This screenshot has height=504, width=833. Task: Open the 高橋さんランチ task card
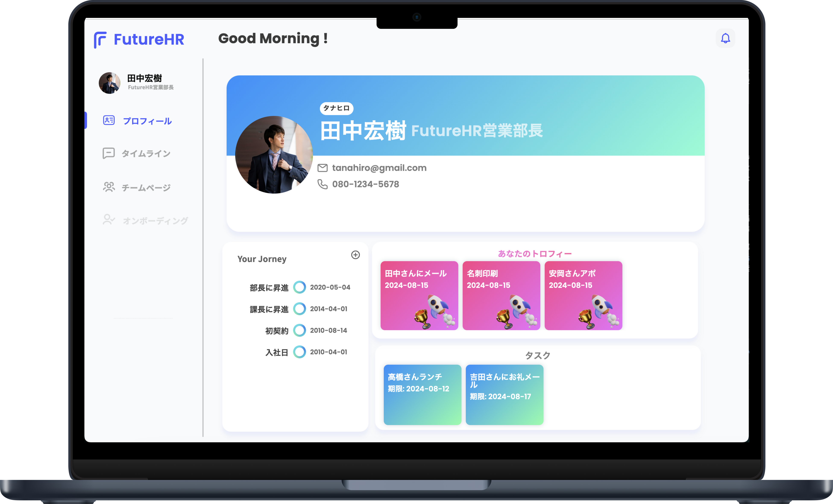click(x=422, y=395)
